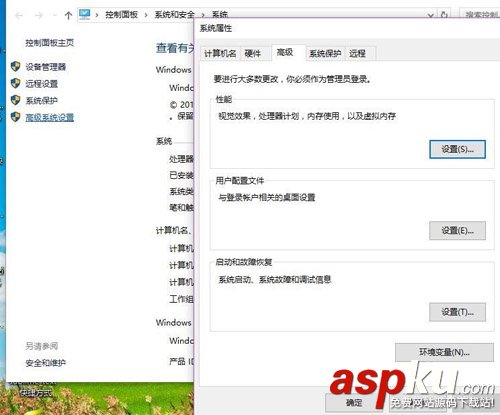Confirm with the 确定 button
Image resolution: width=500 pixels, height=415 pixels.
(x=353, y=403)
